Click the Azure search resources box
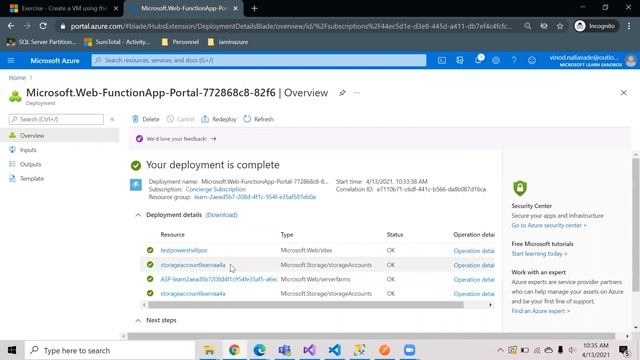 (259, 60)
